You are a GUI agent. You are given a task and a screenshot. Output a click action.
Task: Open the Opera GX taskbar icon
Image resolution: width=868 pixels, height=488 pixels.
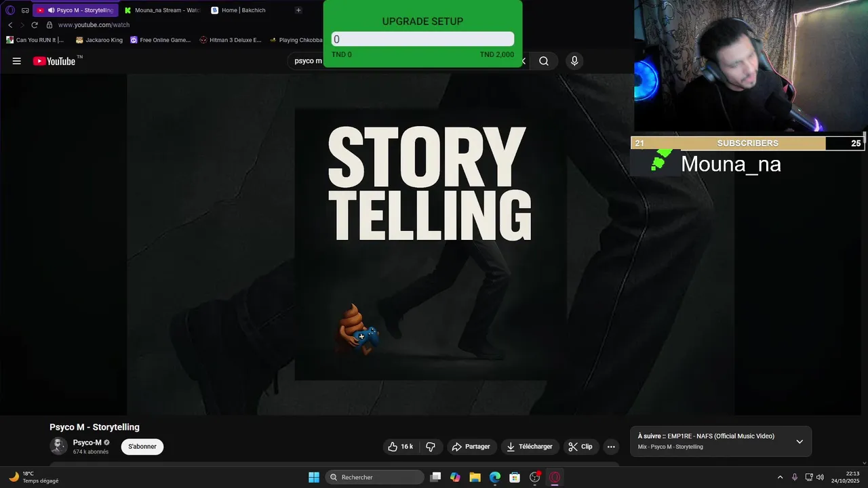point(555,477)
